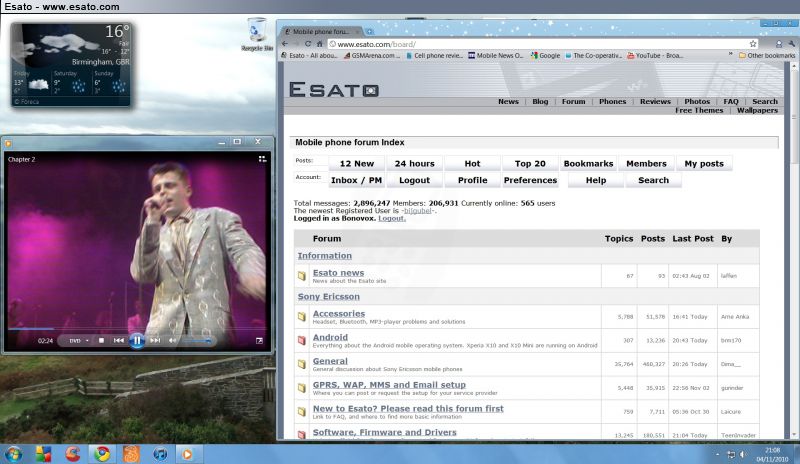Open a new Chrome tab
Screen dimensions: 800x464
pyautogui.click(x=370, y=32)
